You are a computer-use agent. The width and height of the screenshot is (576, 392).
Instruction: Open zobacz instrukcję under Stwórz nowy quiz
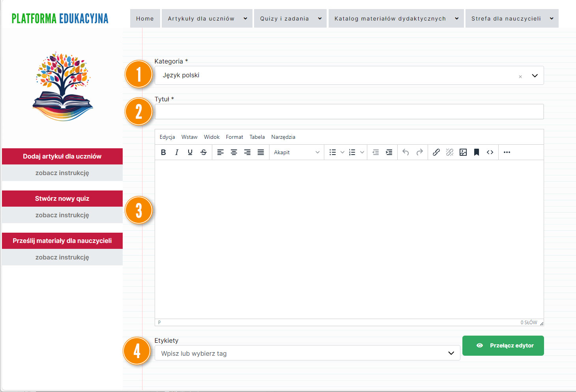62,215
